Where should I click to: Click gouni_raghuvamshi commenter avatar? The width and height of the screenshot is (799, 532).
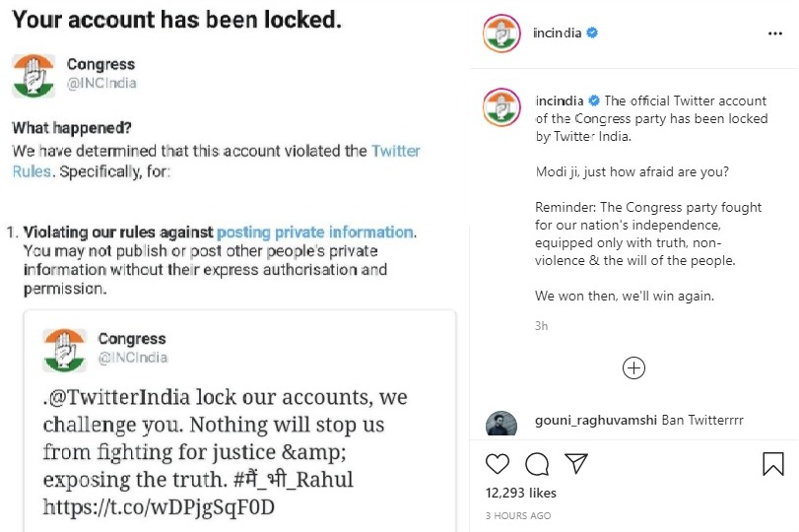[501, 424]
